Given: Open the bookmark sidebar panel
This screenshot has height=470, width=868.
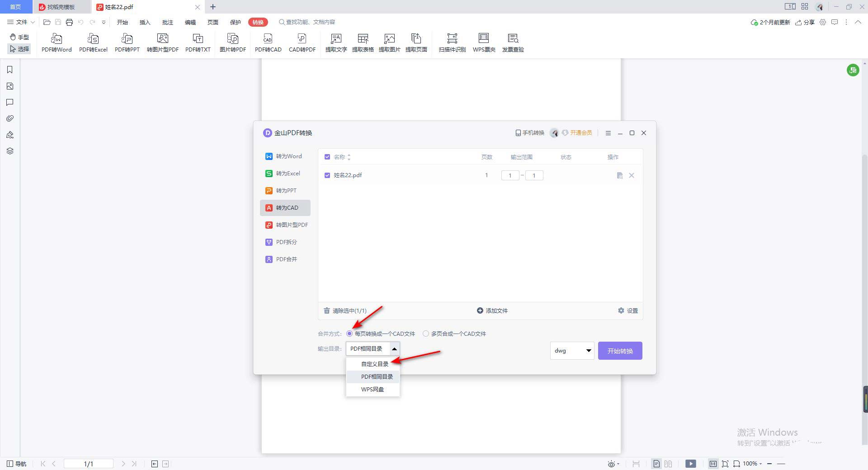Looking at the screenshot, I should (x=10, y=70).
